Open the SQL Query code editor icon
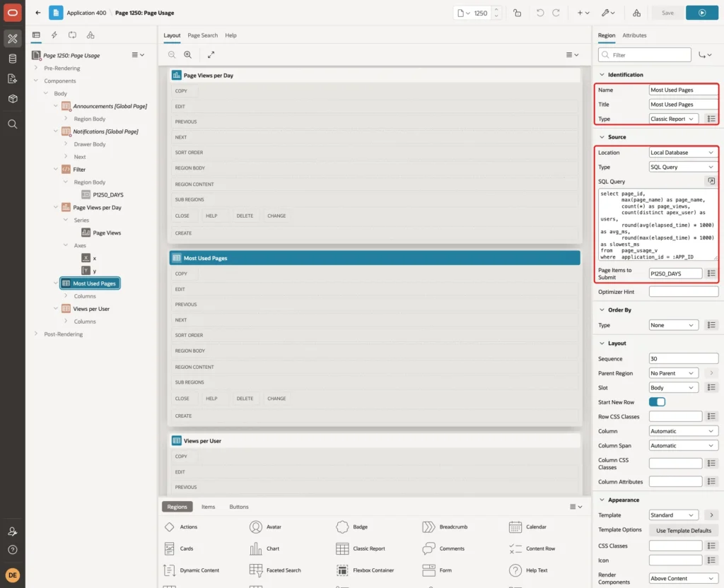This screenshot has width=724, height=588. point(711,181)
